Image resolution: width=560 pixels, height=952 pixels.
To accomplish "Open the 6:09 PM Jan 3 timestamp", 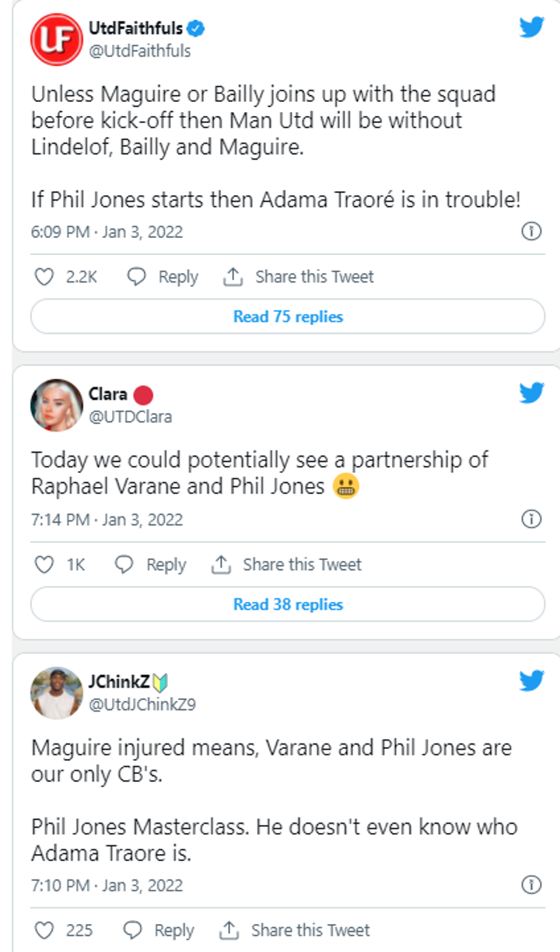I will [107, 232].
